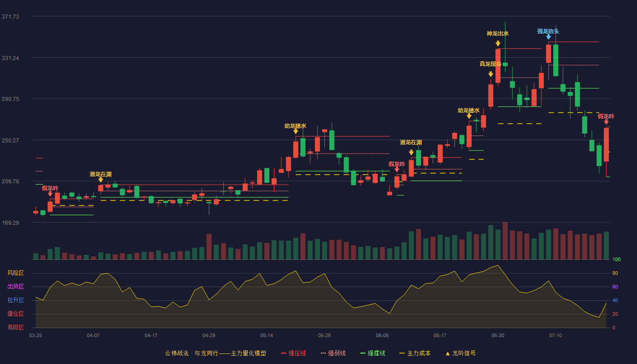
Task: Click the orange arrow under 神龙出水
Action: click(x=498, y=44)
